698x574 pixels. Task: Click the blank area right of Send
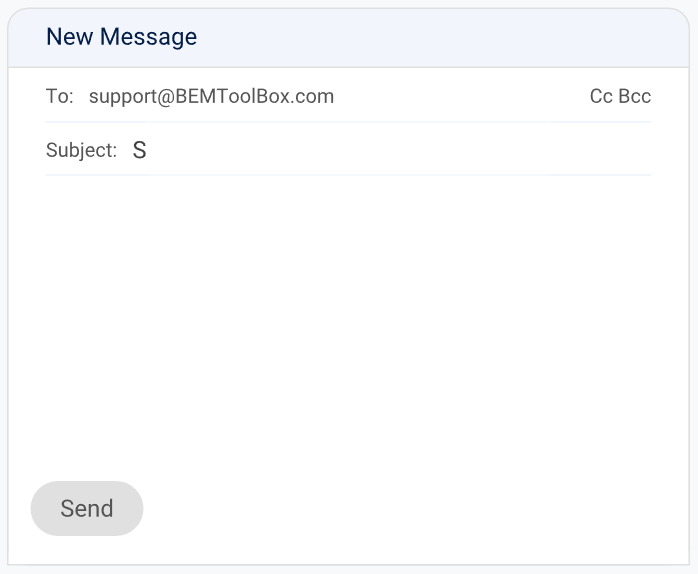400,508
